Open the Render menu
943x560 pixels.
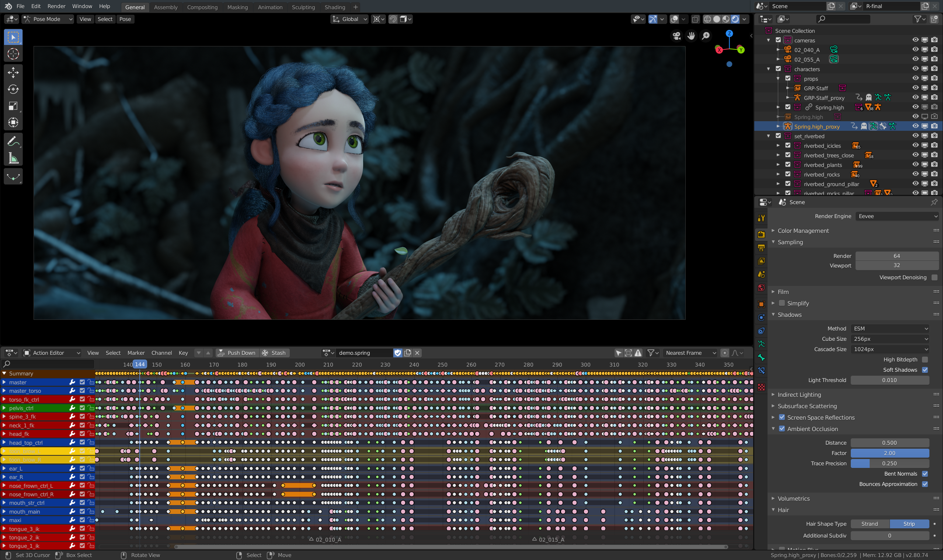point(56,6)
